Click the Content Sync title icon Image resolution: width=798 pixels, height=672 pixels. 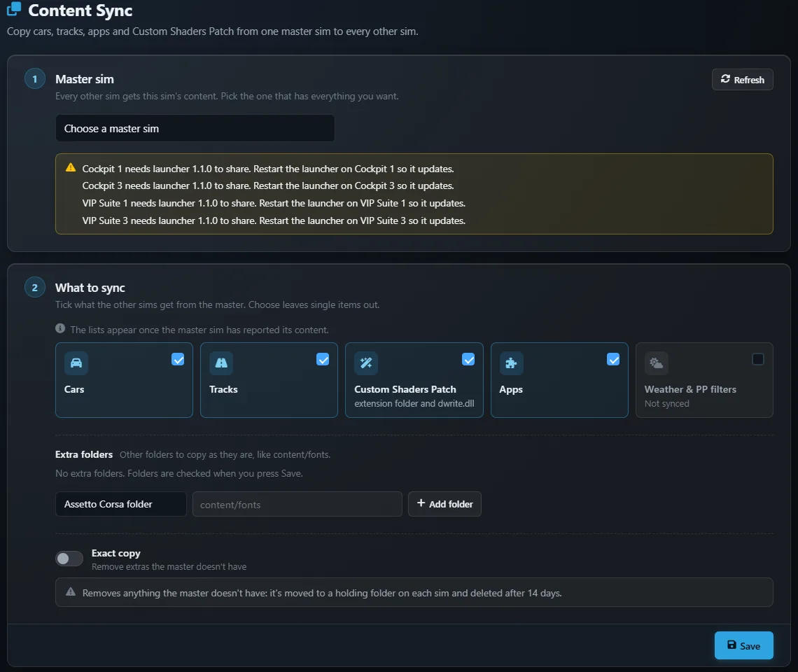tap(14, 9)
